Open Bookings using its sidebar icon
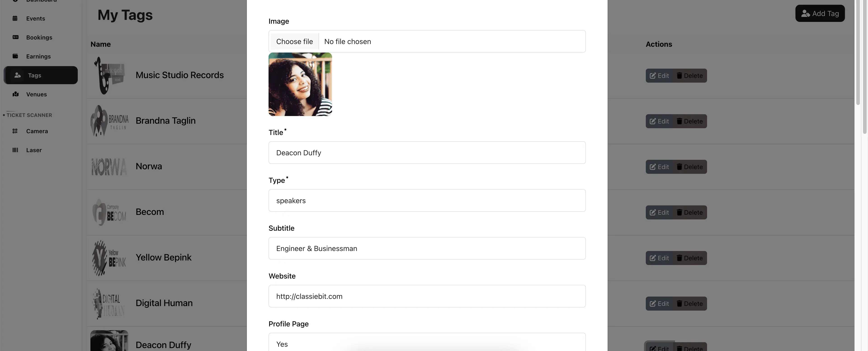This screenshot has width=868, height=351. pos(16,37)
